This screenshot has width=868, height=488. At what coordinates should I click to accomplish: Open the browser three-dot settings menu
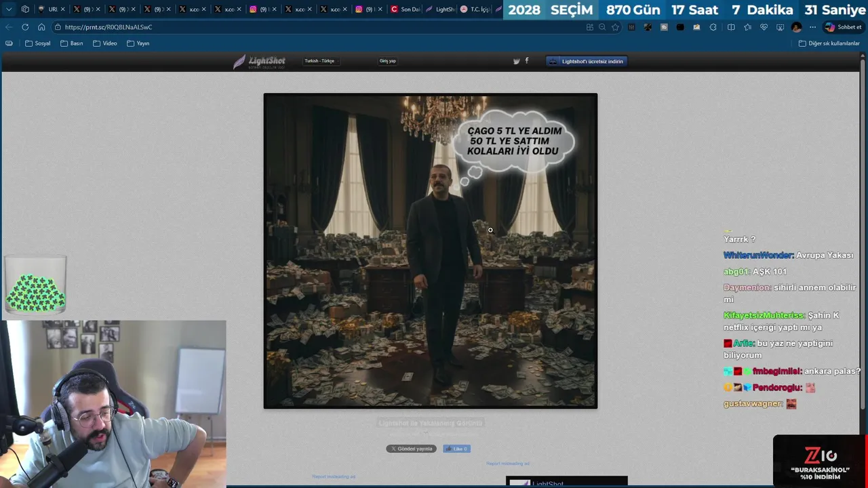(812, 27)
